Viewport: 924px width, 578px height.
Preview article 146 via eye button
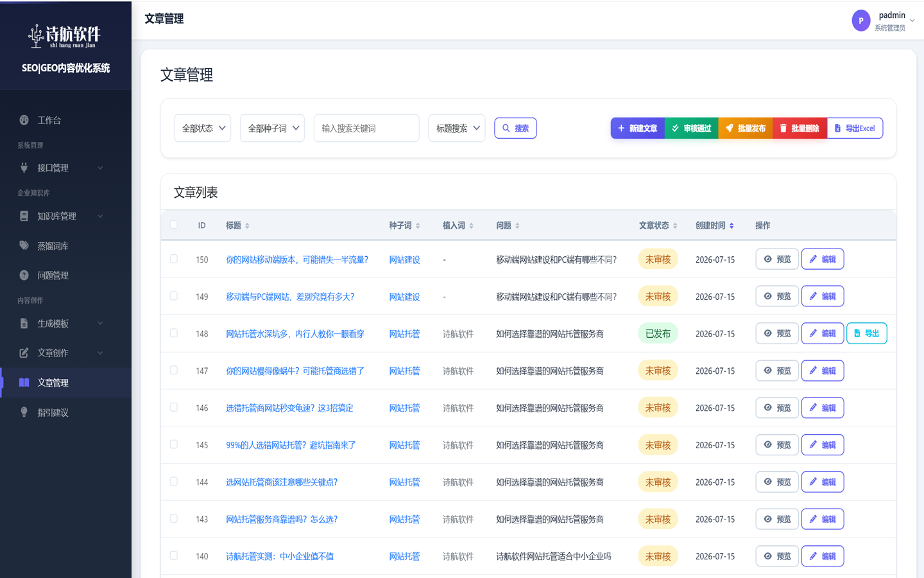click(x=777, y=408)
